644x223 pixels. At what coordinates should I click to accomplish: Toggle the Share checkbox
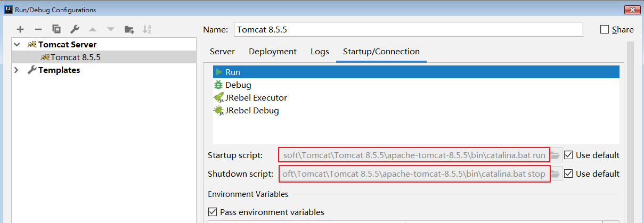coord(605,30)
